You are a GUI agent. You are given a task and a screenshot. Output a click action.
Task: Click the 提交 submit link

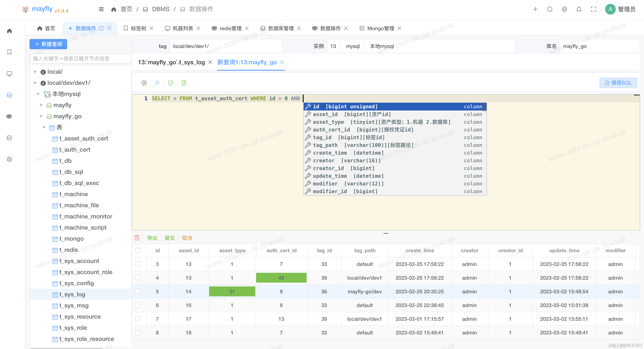pyautogui.click(x=170, y=238)
